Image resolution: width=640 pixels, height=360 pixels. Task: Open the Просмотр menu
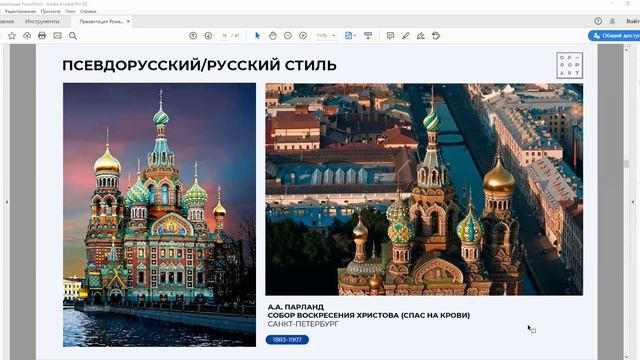pos(51,11)
